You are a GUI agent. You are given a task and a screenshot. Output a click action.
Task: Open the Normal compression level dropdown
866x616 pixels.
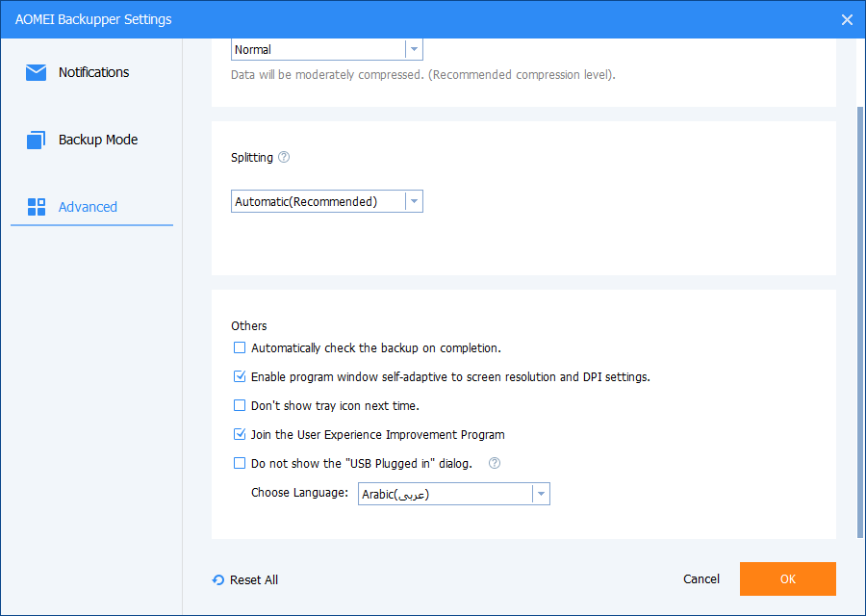pos(327,49)
